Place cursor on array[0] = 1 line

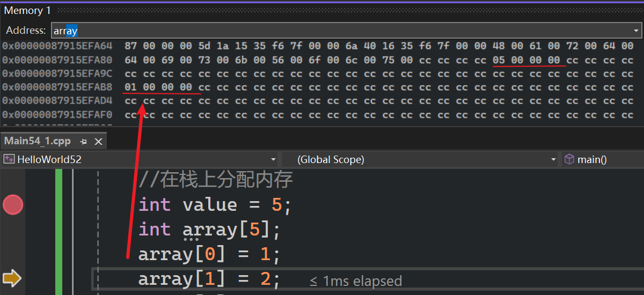pyautogui.click(x=209, y=254)
